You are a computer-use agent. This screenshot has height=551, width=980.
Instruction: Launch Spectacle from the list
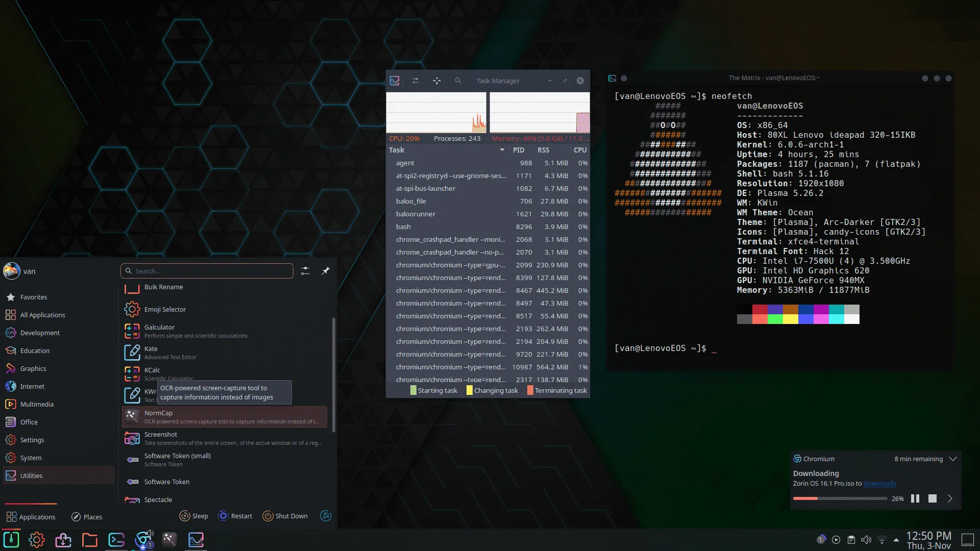225,499
